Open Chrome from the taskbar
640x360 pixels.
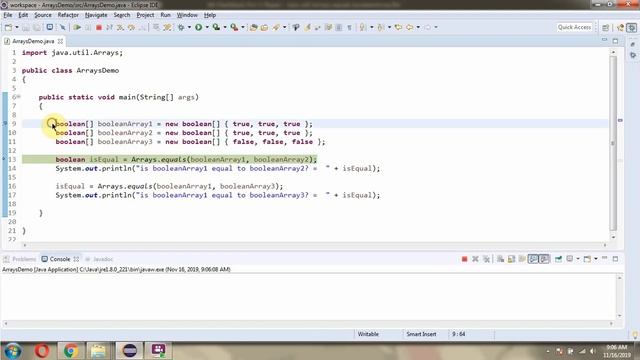[x=71, y=351]
